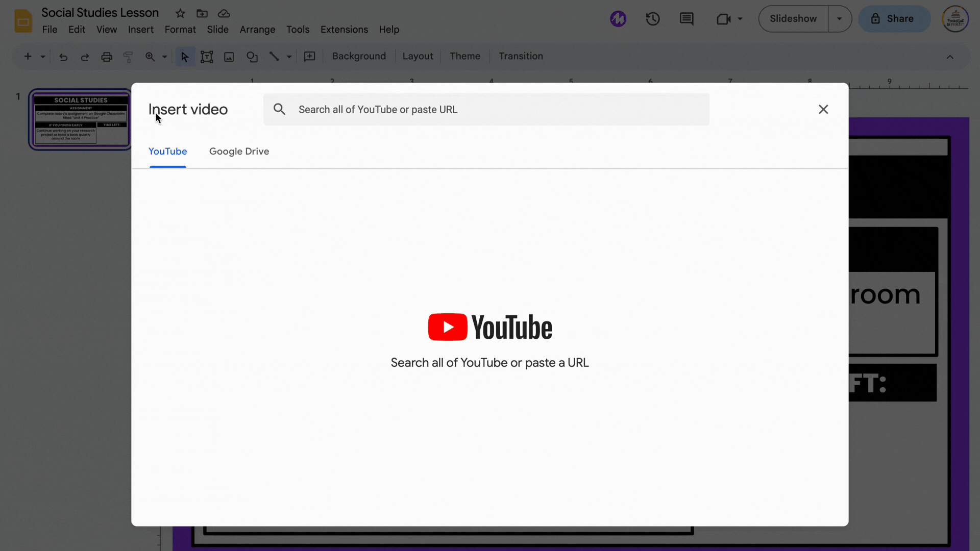Expand the camera meeting dropdown arrow

click(740, 19)
